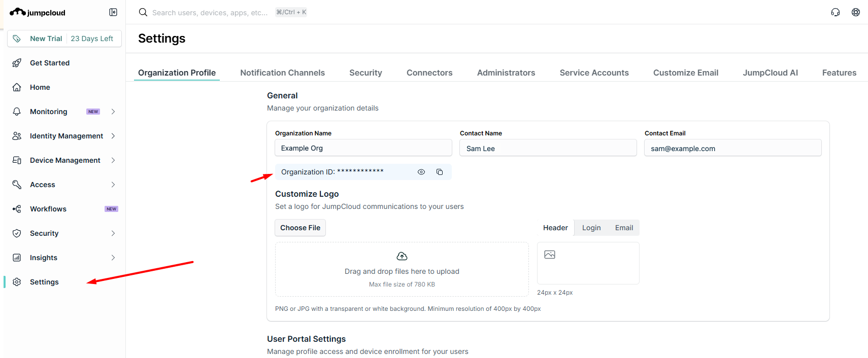
Task: Select the Header logo option
Action: (x=555, y=228)
